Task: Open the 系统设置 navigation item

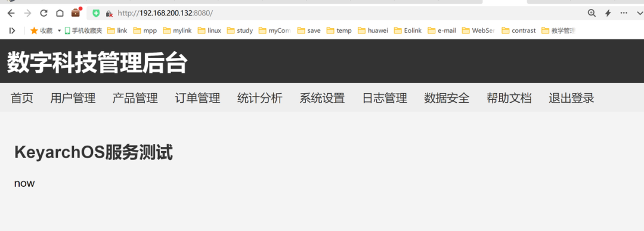Action: pos(322,98)
